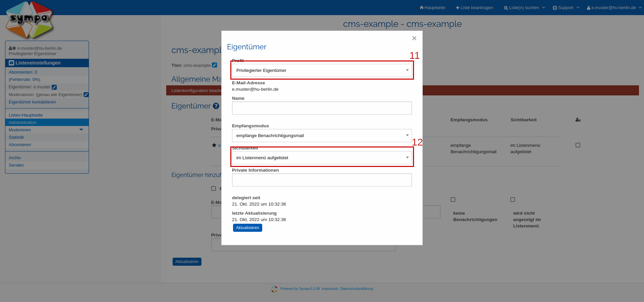Open the Support menu
The width and height of the screenshot is (644, 302).
tap(566, 8)
